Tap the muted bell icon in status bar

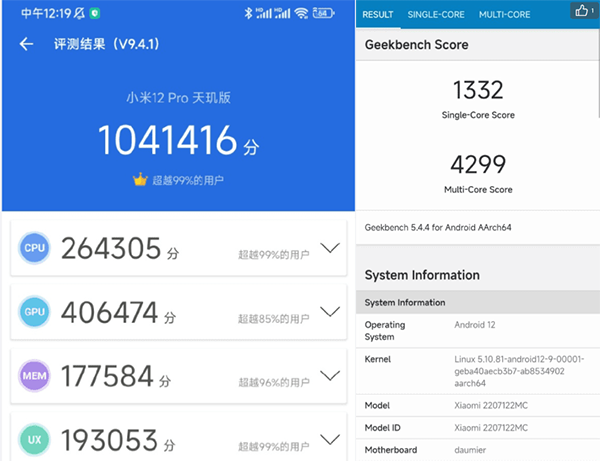tap(79, 13)
